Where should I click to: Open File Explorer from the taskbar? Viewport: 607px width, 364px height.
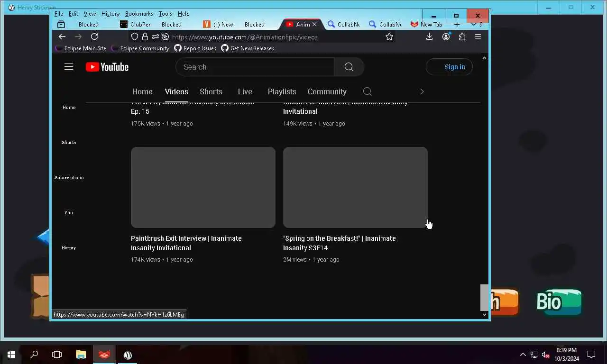81,355
